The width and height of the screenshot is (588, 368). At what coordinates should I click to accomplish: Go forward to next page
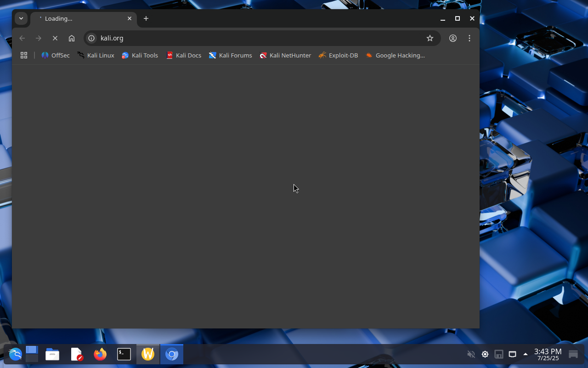[x=39, y=38]
